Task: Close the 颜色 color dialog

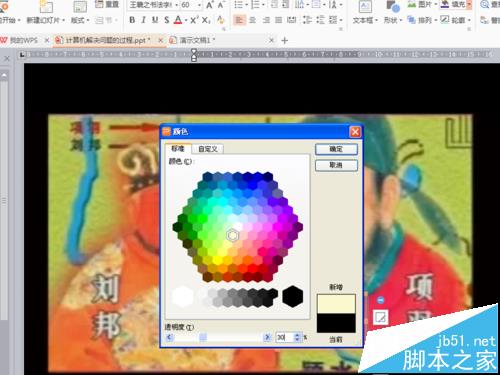Action: (x=355, y=132)
